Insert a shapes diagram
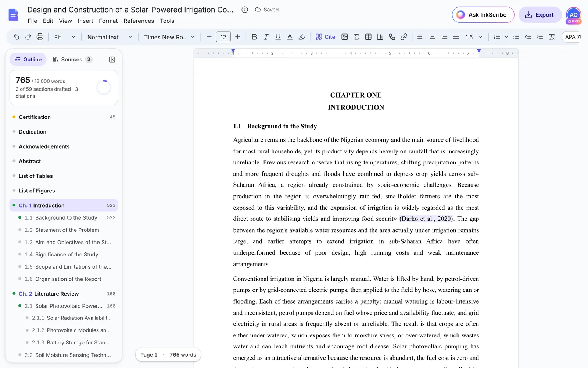Viewport: 588px width, 368px height. [x=392, y=37]
